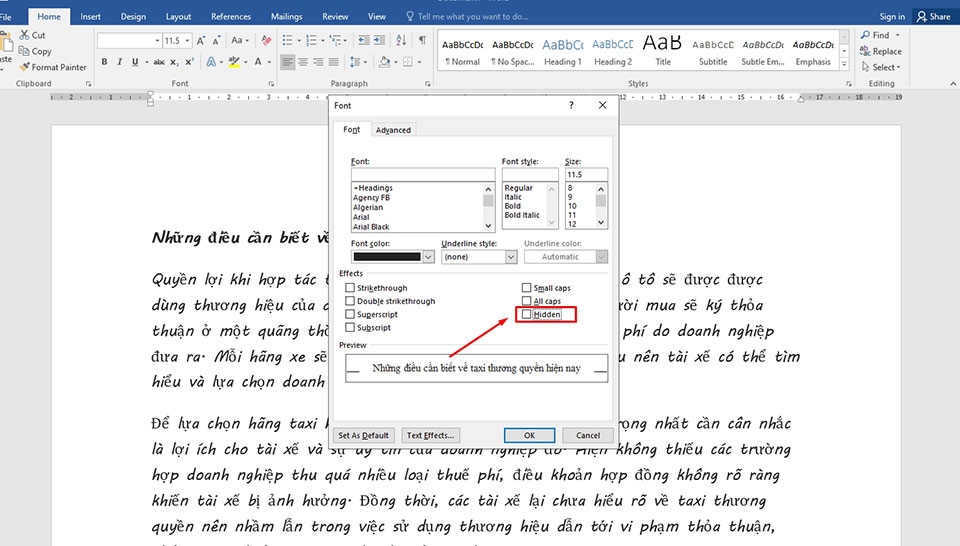Click the Italic formatting icon

pos(119,62)
